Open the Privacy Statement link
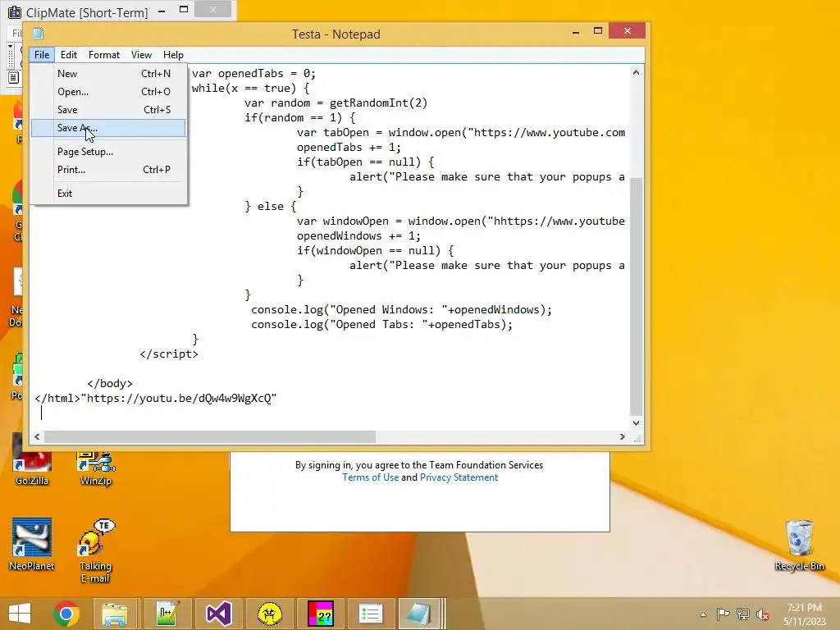Viewport: 840px width, 630px height. point(459,477)
